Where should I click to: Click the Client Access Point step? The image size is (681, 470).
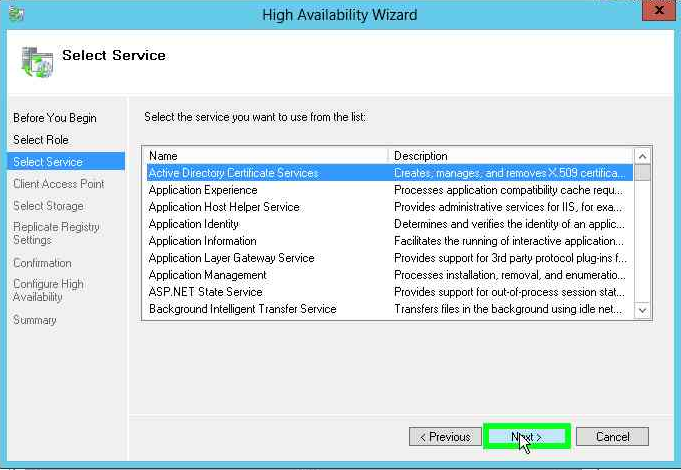[x=59, y=184]
